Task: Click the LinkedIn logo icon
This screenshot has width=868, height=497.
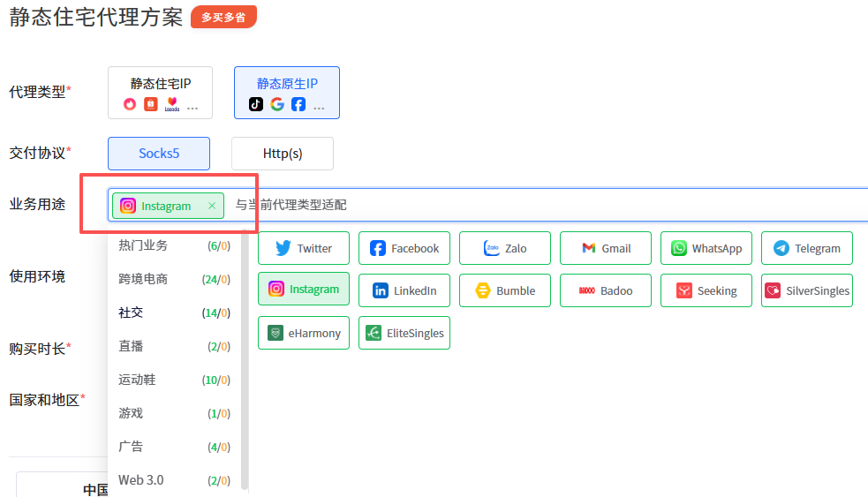Action: [381, 290]
